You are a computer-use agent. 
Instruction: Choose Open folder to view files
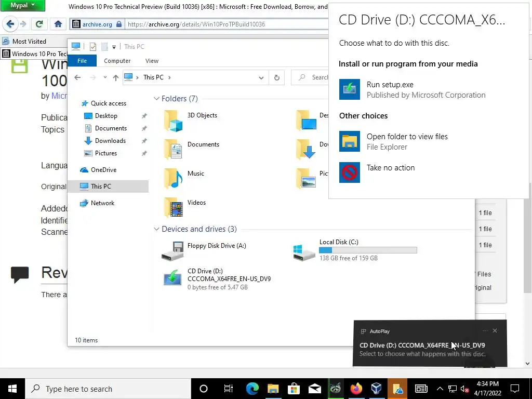click(394, 141)
